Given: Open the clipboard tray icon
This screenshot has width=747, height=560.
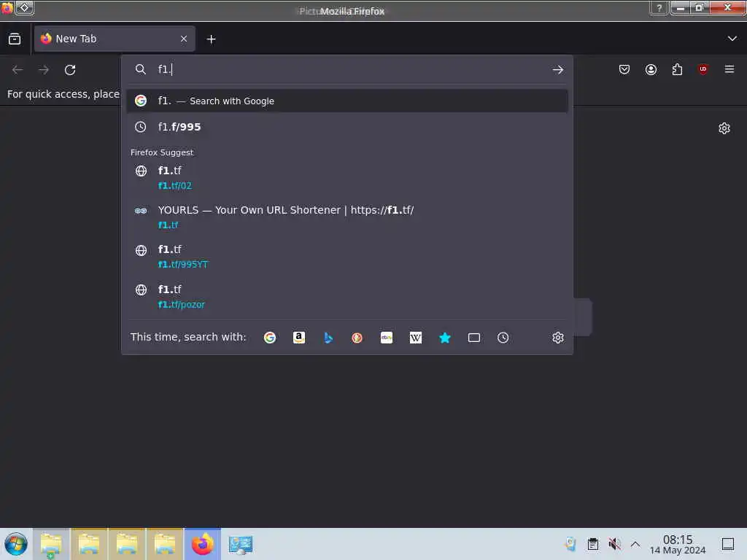Looking at the screenshot, I should 592,544.
